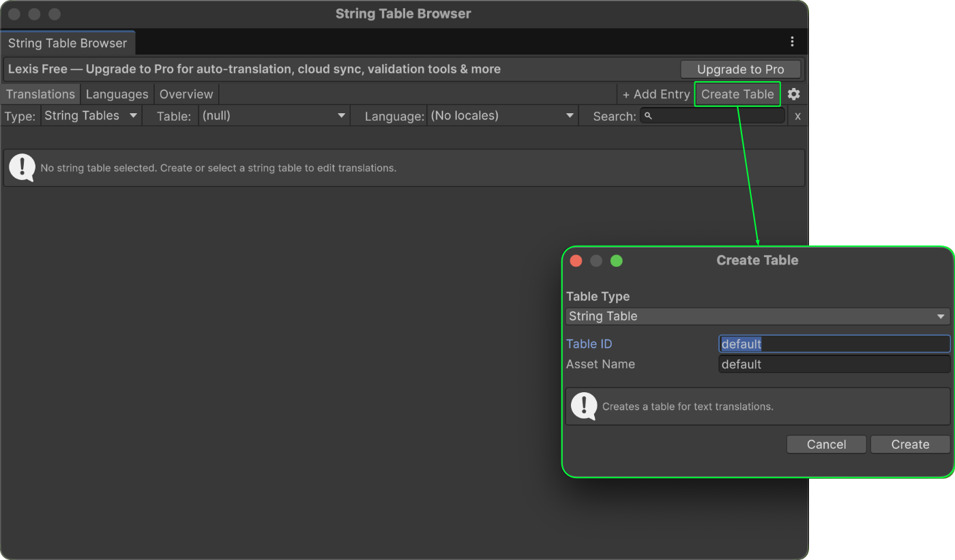Cancel the Create Table dialog
This screenshot has height=560, width=955.
coord(826,444)
